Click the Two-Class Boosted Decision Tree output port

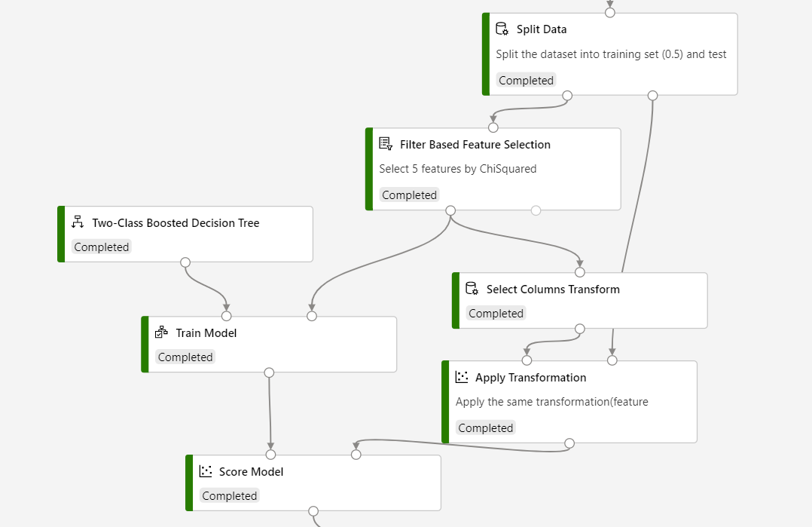(185, 262)
